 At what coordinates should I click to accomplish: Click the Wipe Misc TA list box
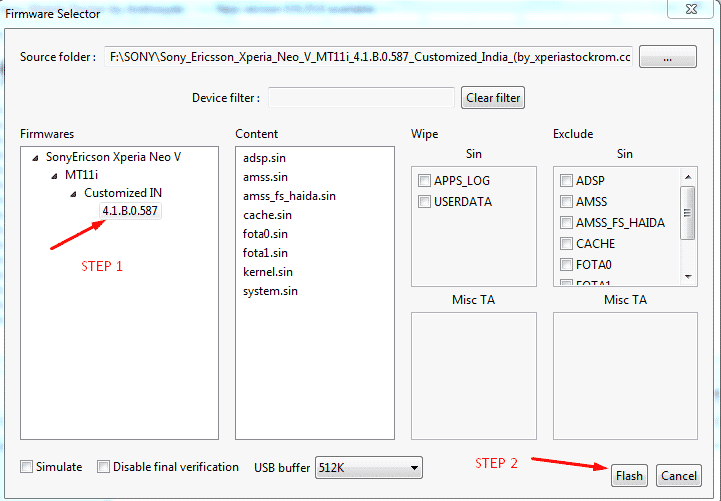474,376
